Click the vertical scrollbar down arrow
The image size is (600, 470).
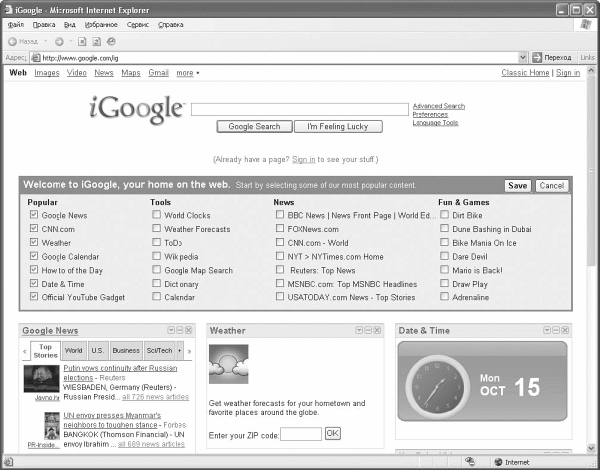pos(590,447)
